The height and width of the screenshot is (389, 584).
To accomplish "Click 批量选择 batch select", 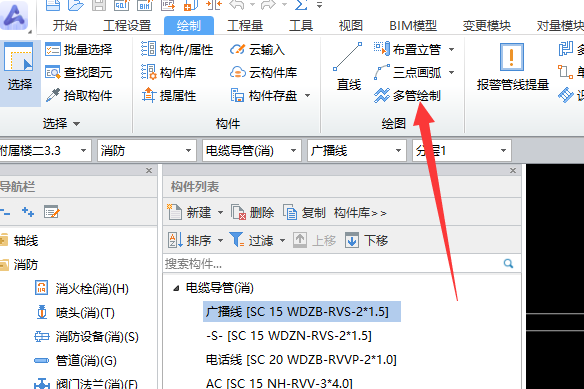I will point(79,50).
